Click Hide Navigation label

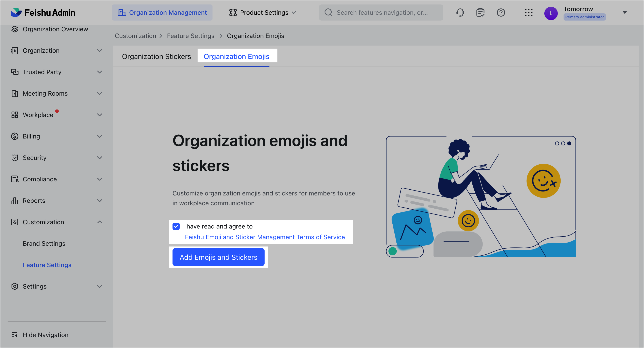[x=46, y=335]
